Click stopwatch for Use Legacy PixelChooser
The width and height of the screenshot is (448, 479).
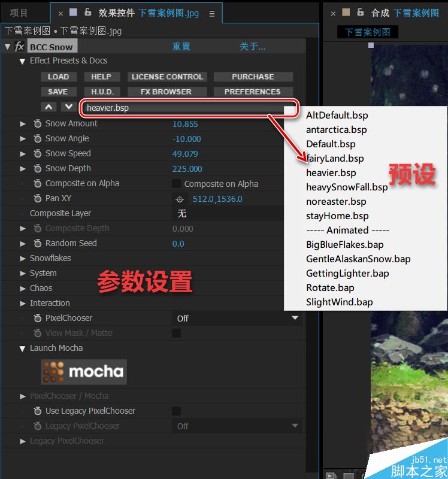(38, 411)
